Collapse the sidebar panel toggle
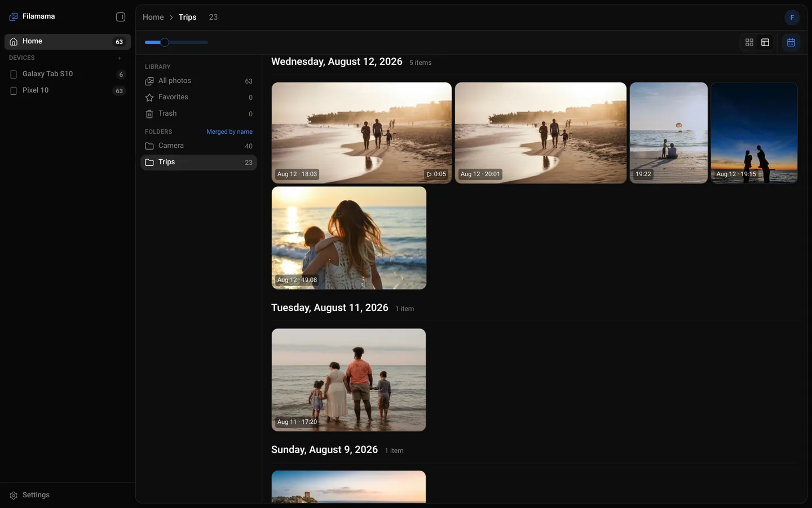The height and width of the screenshot is (508, 812). tap(121, 17)
